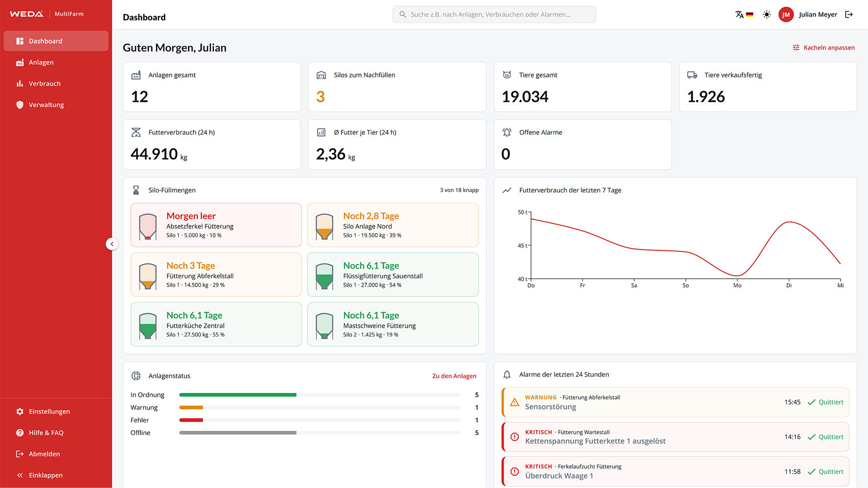This screenshot has width=868, height=488.
Task: Click the Warnung orange status bar
Action: click(191, 408)
